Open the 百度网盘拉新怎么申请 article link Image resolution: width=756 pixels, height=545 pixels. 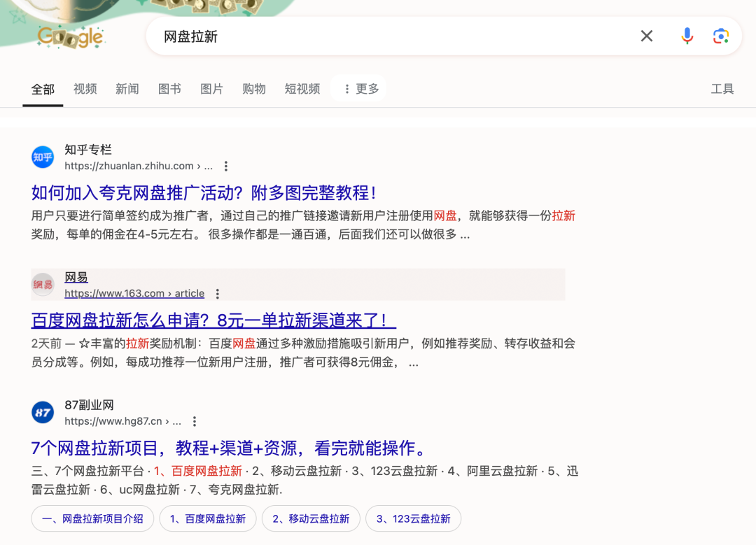[213, 320]
